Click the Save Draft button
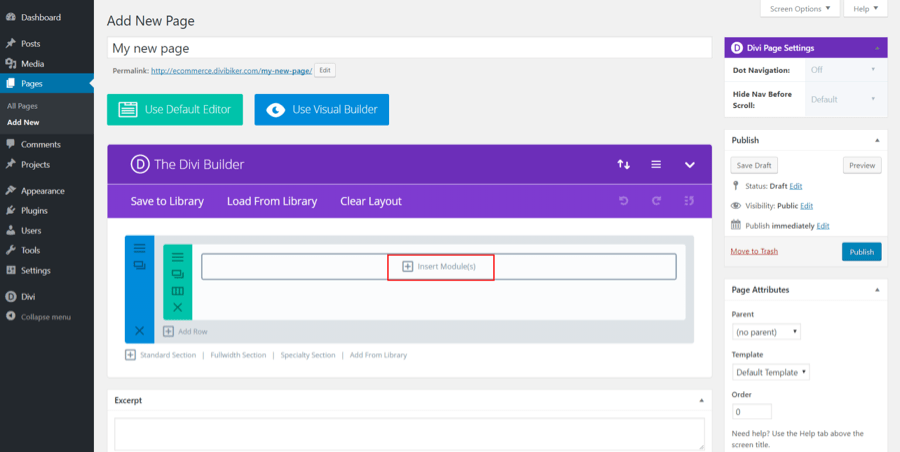Screen dimensions: 900x452 tap(754, 165)
